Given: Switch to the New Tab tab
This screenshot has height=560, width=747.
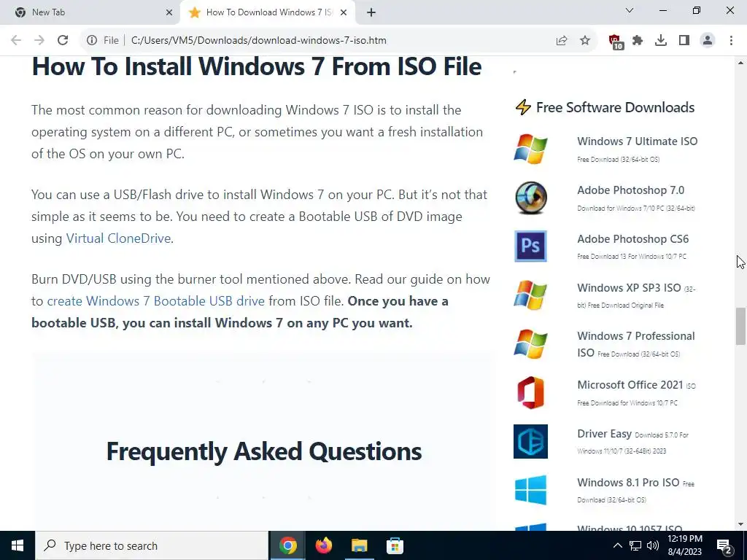Looking at the screenshot, I should (90, 12).
